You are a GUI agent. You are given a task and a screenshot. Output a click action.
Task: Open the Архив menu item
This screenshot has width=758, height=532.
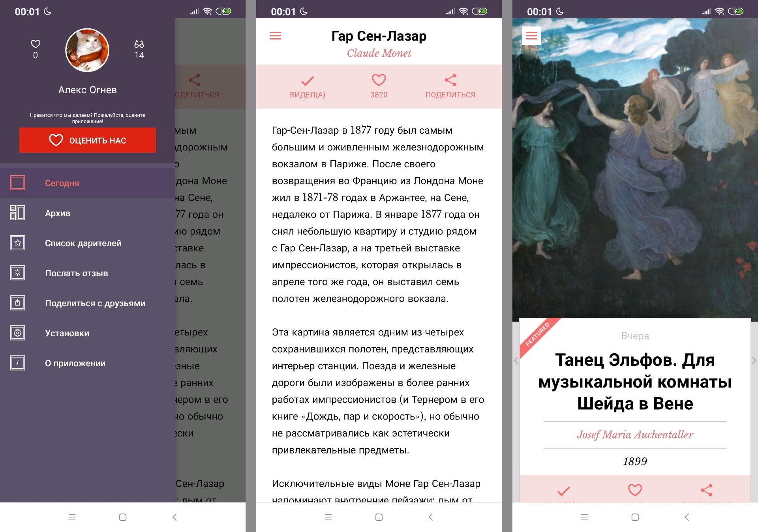[x=88, y=213]
